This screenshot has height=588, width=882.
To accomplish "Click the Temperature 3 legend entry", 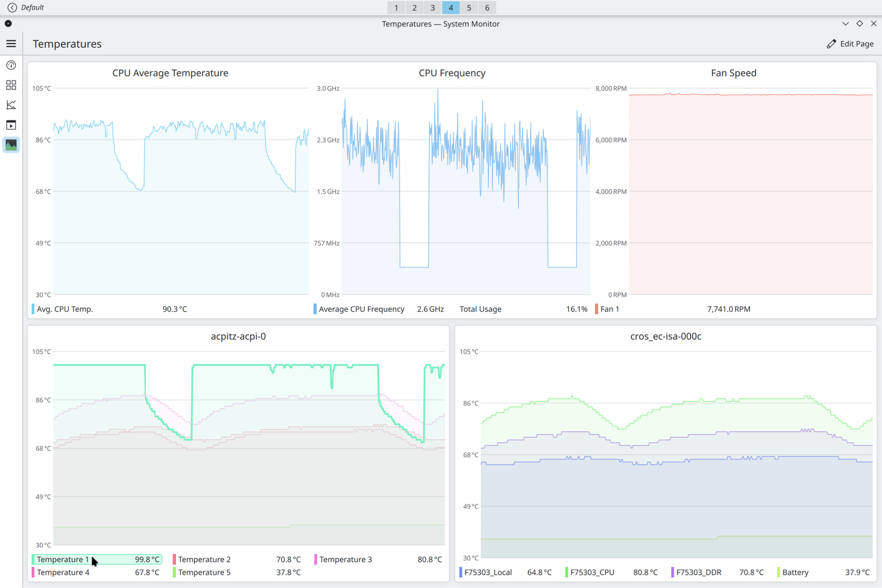I will 379,559.
